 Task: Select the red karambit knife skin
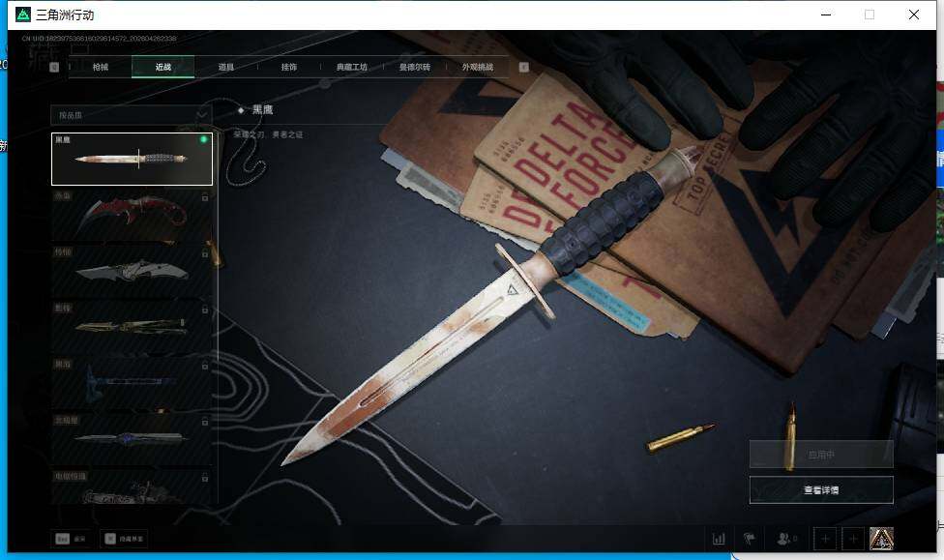[132, 216]
